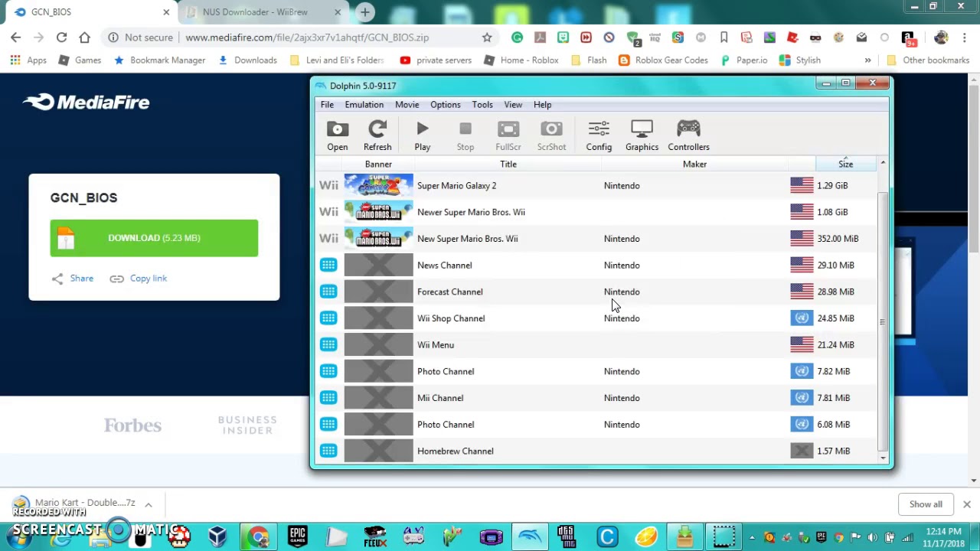
Task: Toggle fullscreen with the FullScr icon
Action: pyautogui.click(x=508, y=135)
